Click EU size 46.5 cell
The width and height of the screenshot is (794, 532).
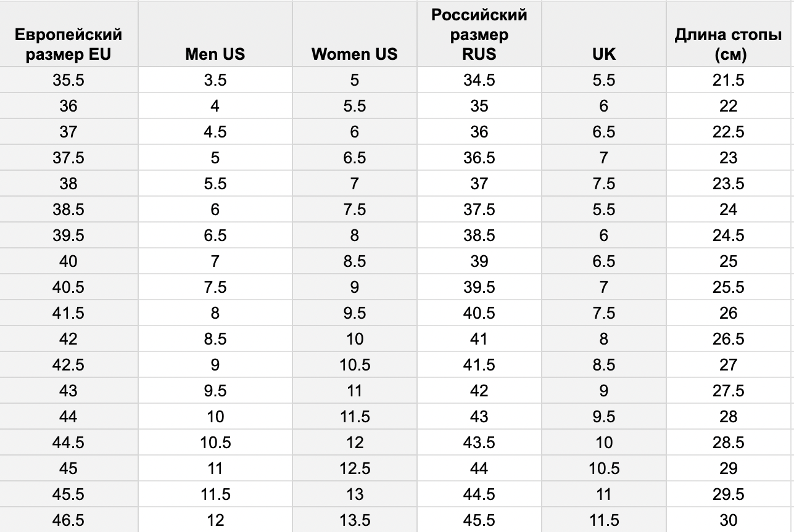[x=68, y=520]
